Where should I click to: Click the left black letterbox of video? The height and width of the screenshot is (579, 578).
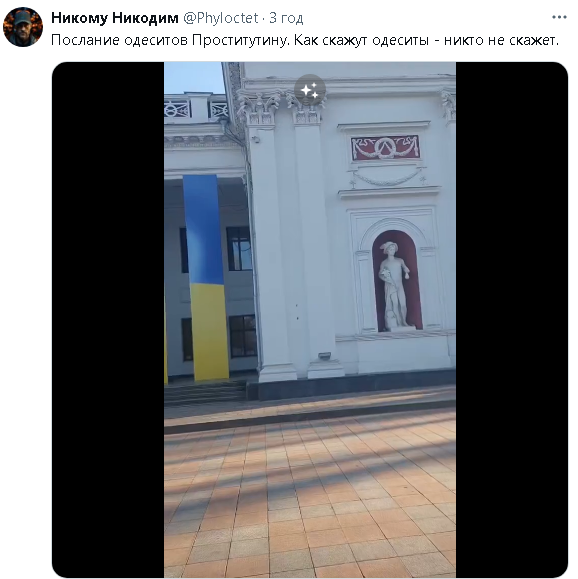(108, 319)
